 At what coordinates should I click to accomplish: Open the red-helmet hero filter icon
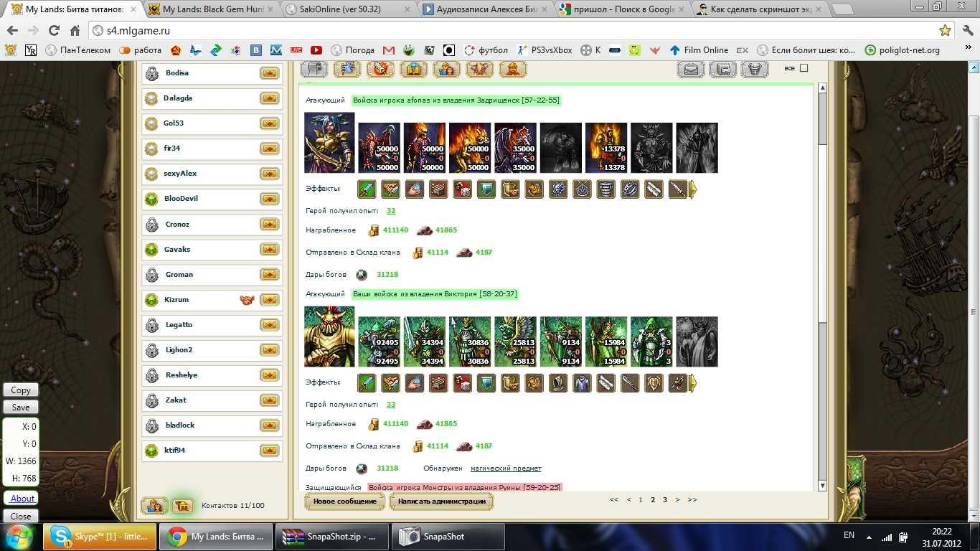pyautogui.click(x=513, y=70)
